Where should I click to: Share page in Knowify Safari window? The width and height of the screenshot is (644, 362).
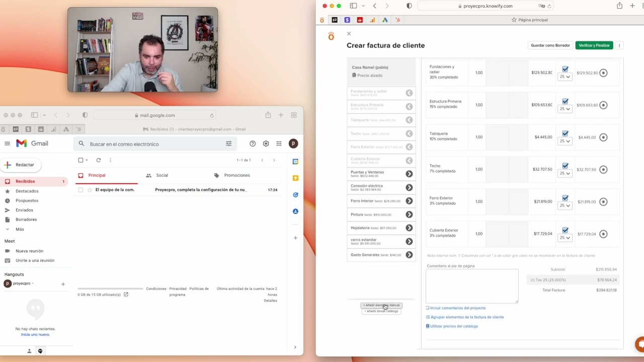[x=619, y=6]
